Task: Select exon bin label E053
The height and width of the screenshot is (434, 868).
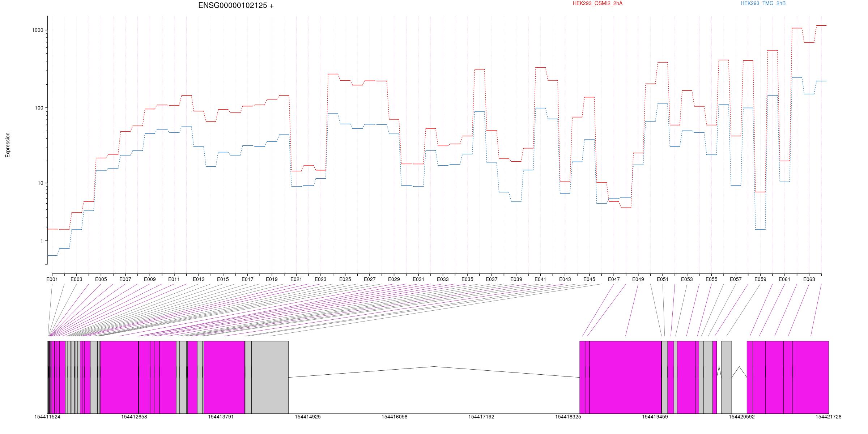Action: point(687,279)
